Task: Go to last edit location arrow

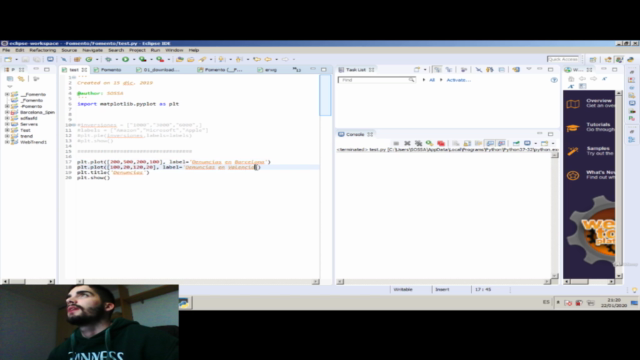Action: [x=257, y=60]
